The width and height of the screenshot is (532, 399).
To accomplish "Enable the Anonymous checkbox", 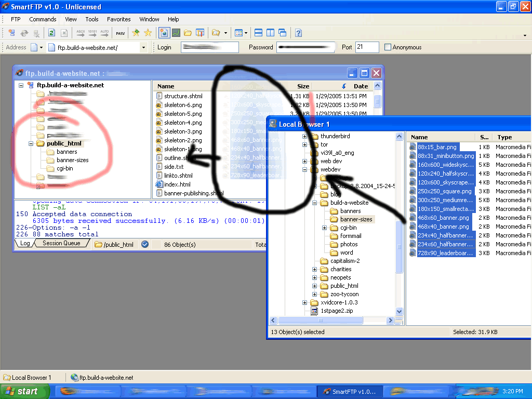I will [388, 47].
